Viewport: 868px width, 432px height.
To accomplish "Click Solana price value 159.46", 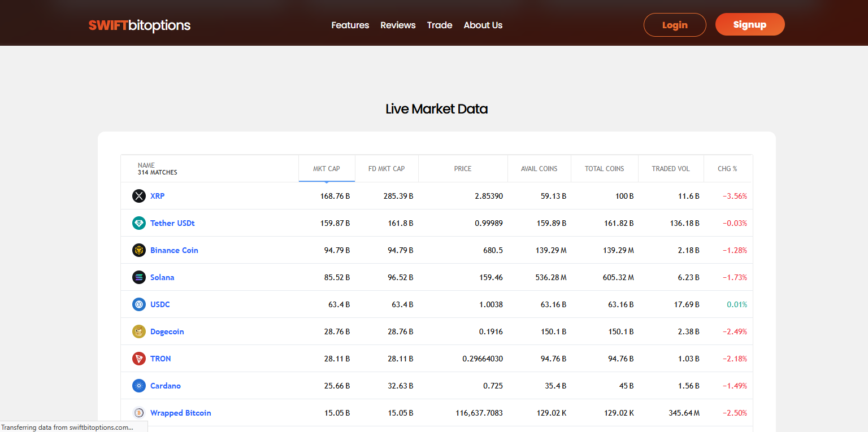I will click(x=491, y=277).
